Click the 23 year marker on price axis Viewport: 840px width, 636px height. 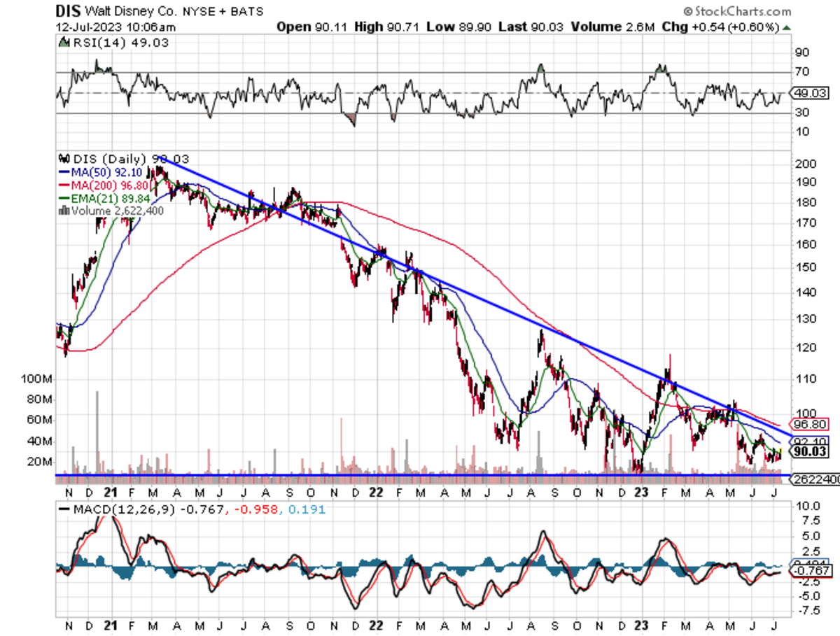tap(643, 493)
